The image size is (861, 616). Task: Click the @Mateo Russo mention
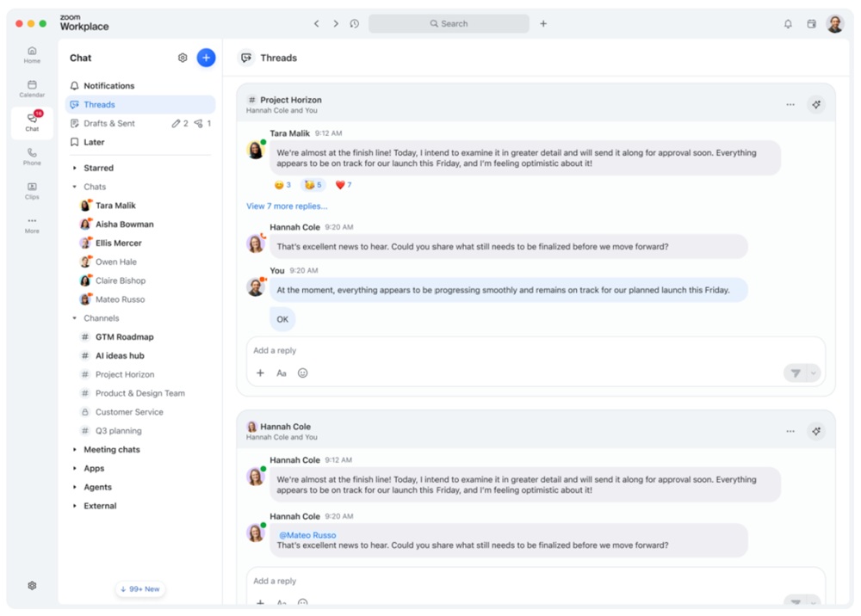(x=307, y=535)
